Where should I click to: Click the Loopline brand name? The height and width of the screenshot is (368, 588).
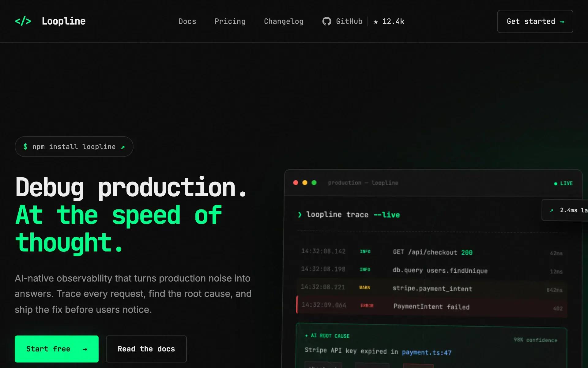[x=64, y=21]
